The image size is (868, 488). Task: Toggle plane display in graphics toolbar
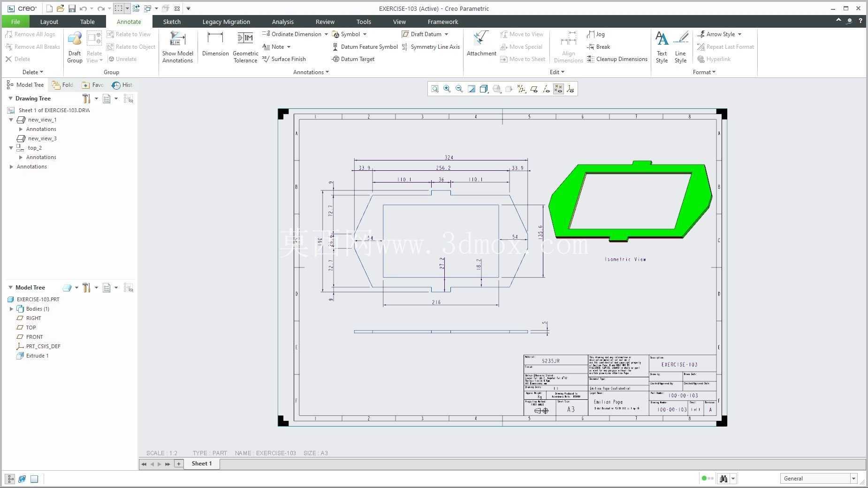click(534, 89)
